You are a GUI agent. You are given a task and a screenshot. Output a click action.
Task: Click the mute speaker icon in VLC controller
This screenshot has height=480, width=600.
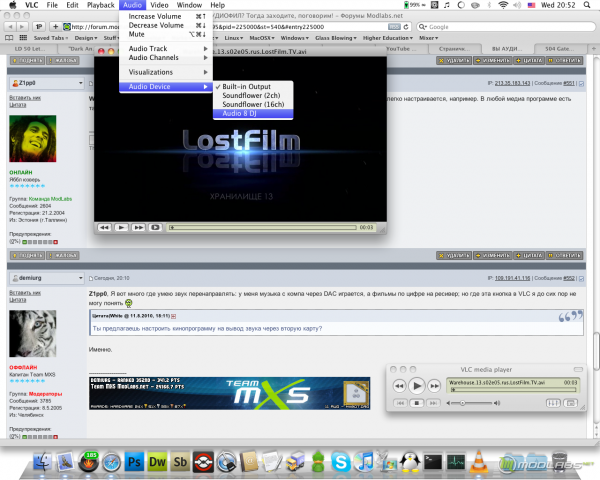tap(448, 403)
